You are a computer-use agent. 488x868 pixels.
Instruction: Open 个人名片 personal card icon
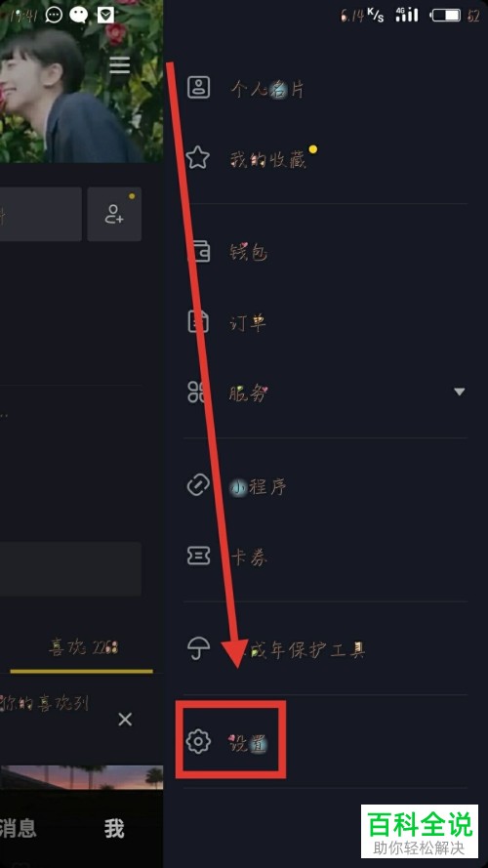tap(198, 88)
